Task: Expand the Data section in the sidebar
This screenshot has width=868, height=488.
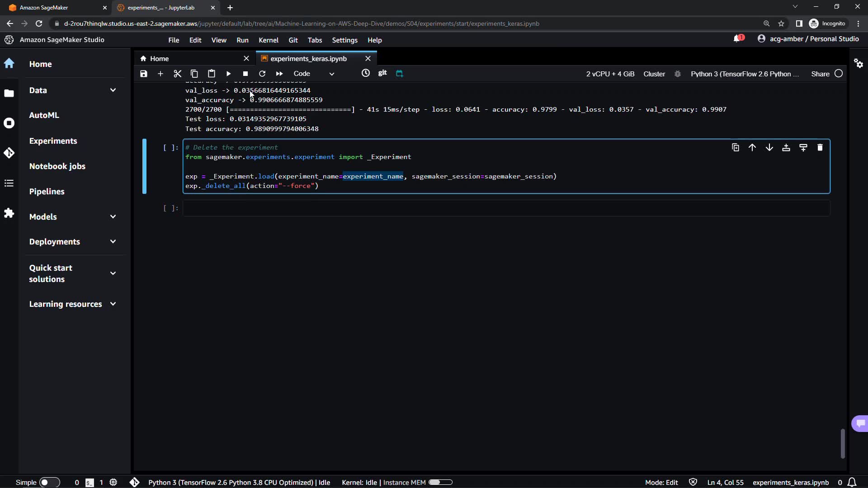Action: (113, 90)
